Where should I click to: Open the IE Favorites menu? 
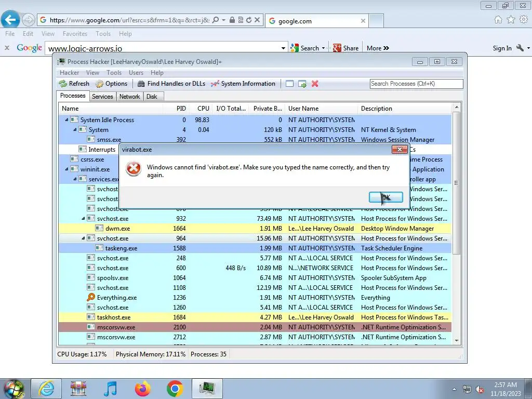(75, 34)
